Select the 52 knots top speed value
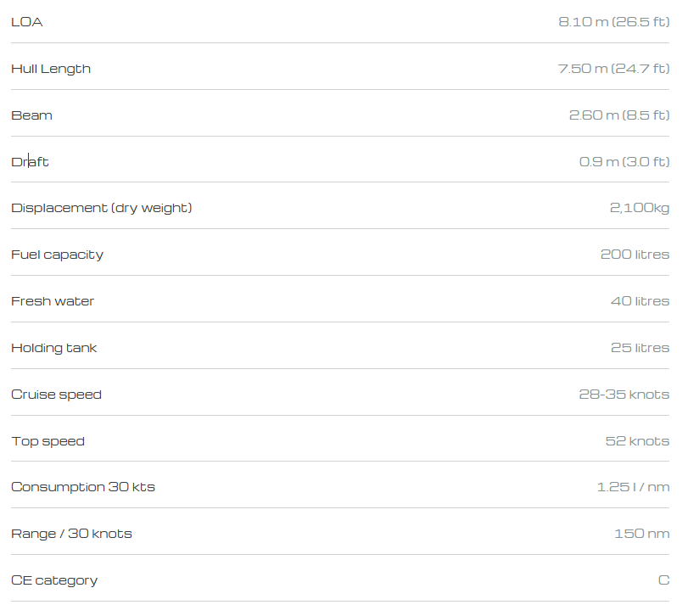This screenshot has width=688, height=616. coord(638,441)
